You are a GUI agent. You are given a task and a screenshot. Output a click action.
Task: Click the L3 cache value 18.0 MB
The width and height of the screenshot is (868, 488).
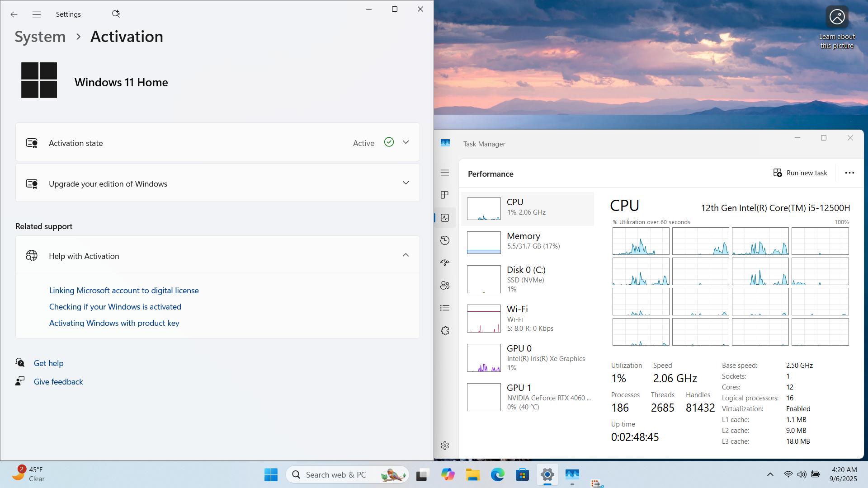(798, 441)
